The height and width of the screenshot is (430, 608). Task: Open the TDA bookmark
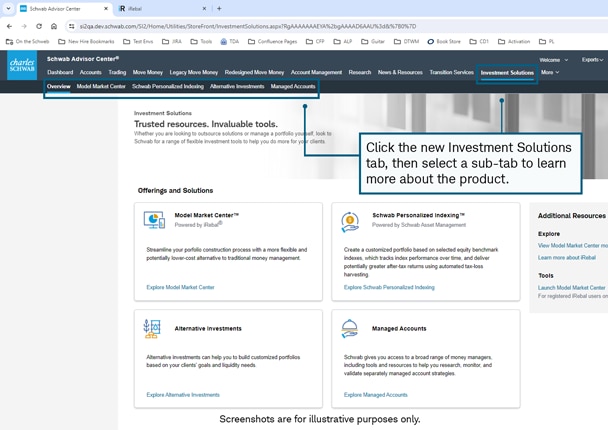(230, 41)
